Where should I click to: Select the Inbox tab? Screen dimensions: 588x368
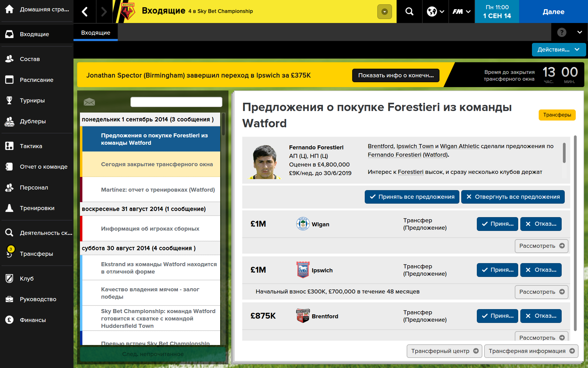coord(96,33)
